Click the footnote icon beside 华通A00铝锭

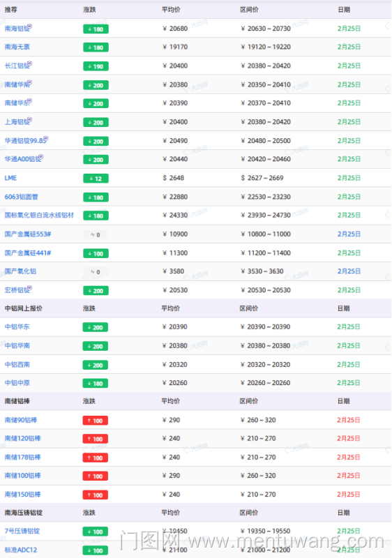tap(41, 157)
